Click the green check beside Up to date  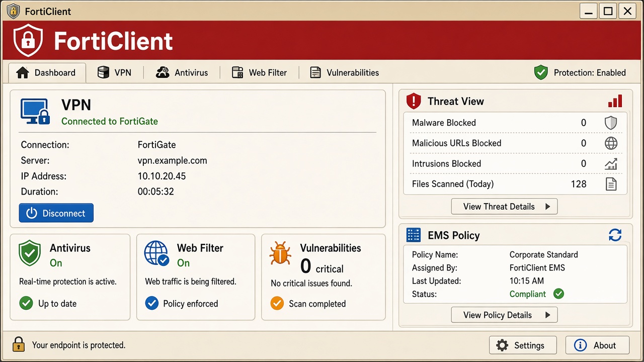point(26,304)
